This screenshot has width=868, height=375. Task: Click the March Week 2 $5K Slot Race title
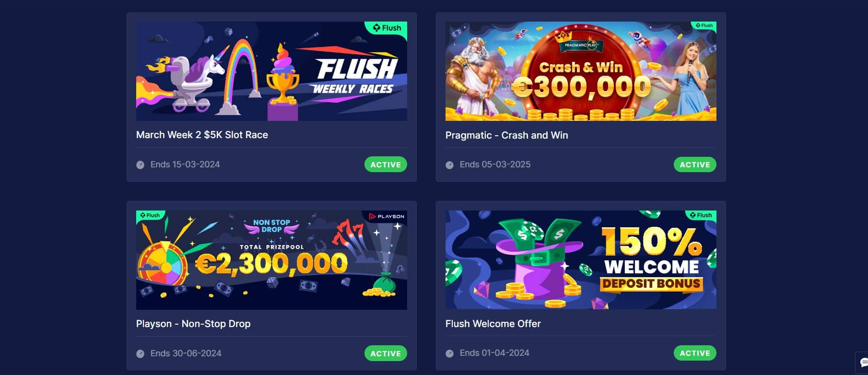202,135
